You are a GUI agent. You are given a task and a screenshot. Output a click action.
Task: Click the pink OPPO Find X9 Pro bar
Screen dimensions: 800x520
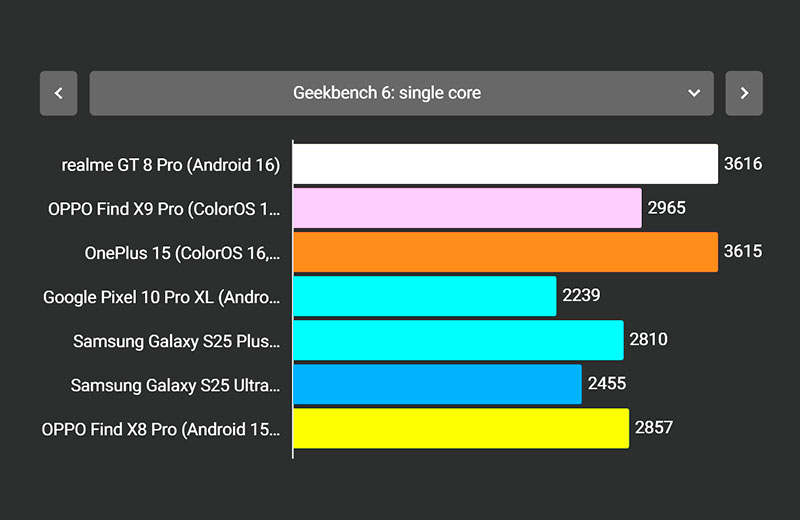click(x=467, y=208)
